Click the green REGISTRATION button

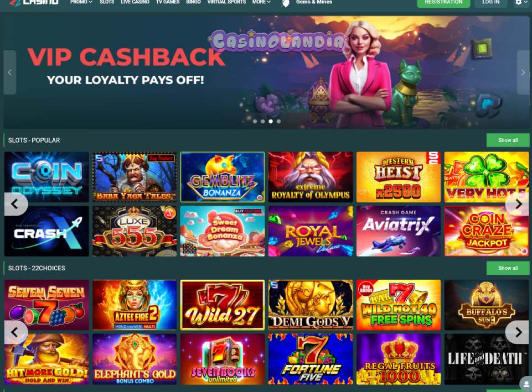pos(443,3)
